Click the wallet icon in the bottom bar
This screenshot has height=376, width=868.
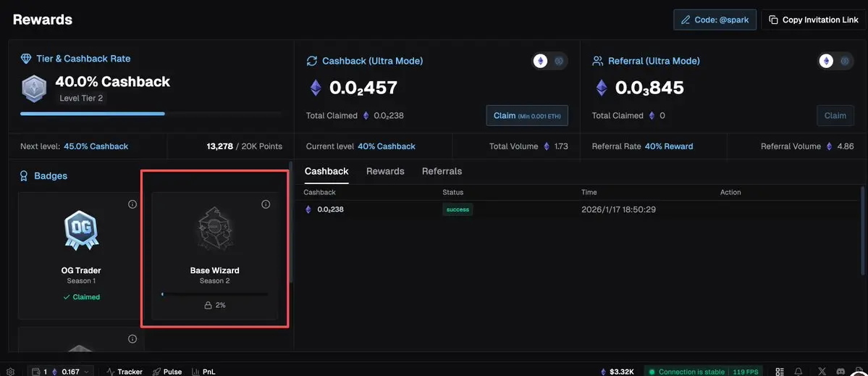36,372
